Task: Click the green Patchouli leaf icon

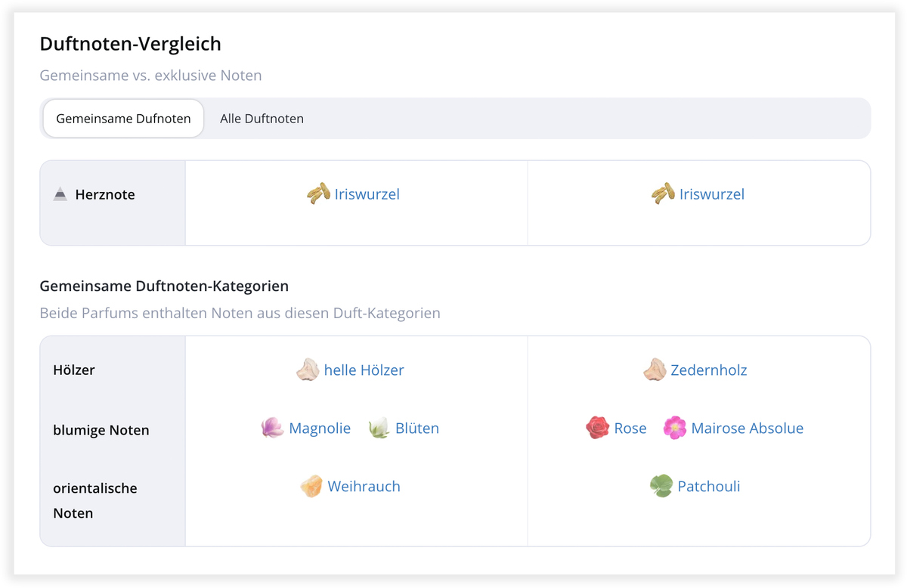Action: pos(661,486)
